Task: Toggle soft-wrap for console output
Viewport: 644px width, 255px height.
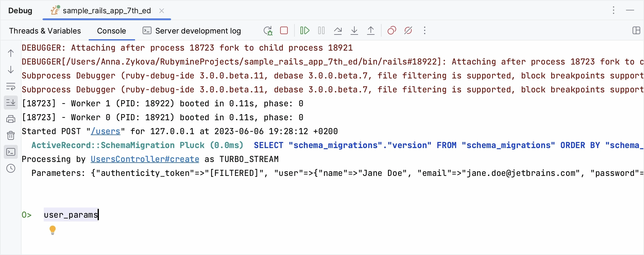Action: [x=11, y=86]
